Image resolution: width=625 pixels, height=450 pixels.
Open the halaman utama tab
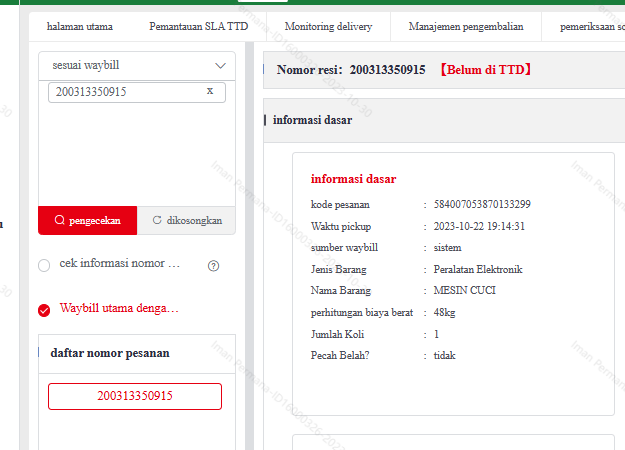click(x=80, y=27)
